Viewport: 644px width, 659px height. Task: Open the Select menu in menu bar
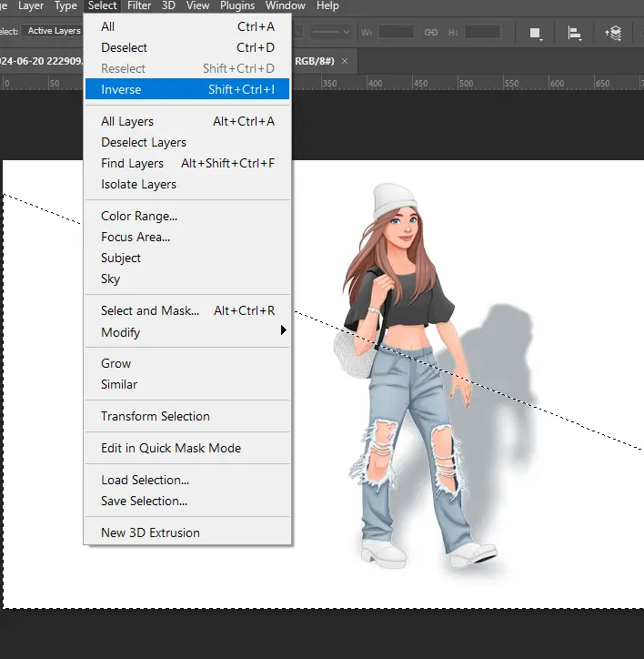click(102, 5)
